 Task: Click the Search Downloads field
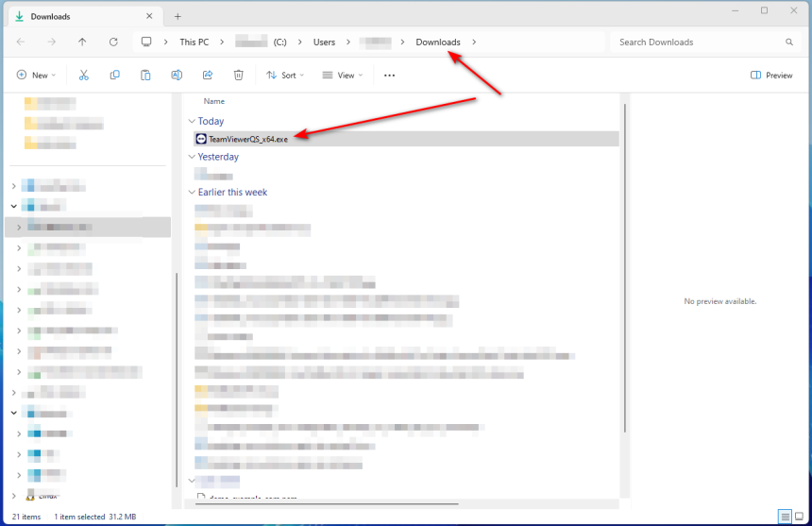click(699, 42)
